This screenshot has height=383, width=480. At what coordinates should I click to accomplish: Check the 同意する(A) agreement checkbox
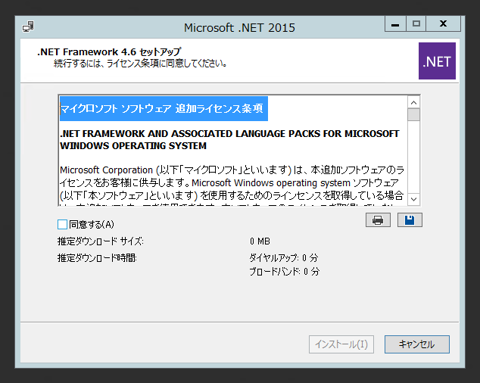coord(62,224)
